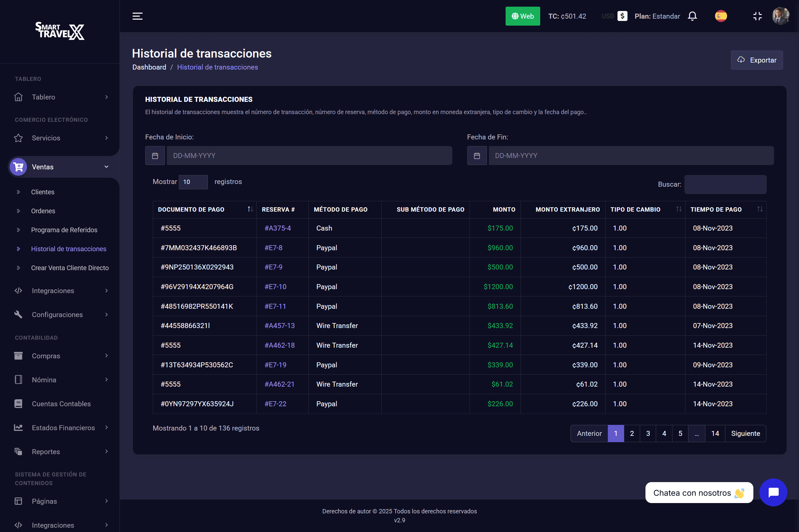Toggle the green Web button

point(523,16)
